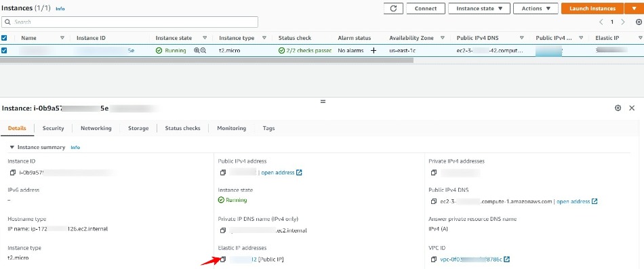This screenshot has width=644, height=269.
Task: Open the Tags tab
Action: coord(268,128)
